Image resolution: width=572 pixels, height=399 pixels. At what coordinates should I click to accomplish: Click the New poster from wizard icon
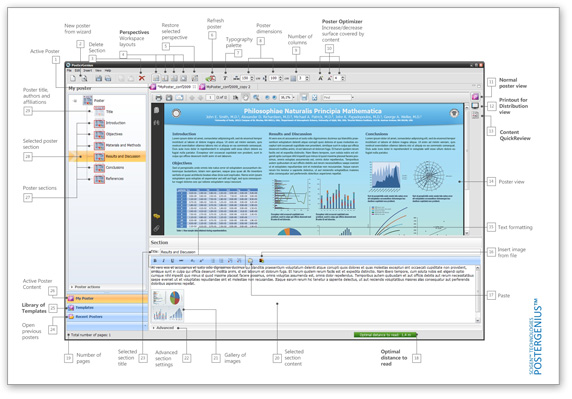(84, 78)
